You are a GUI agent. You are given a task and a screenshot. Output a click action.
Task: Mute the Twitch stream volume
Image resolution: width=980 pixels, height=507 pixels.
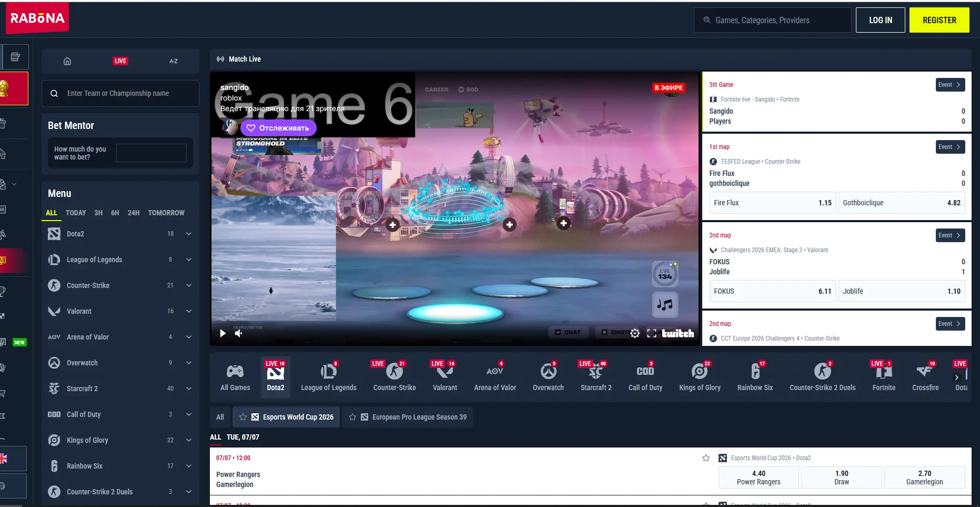click(239, 333)
